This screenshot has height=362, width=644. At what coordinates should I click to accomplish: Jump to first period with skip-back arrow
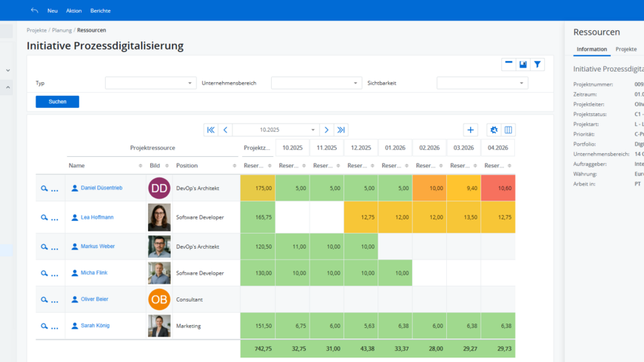(x=211, y=130)
